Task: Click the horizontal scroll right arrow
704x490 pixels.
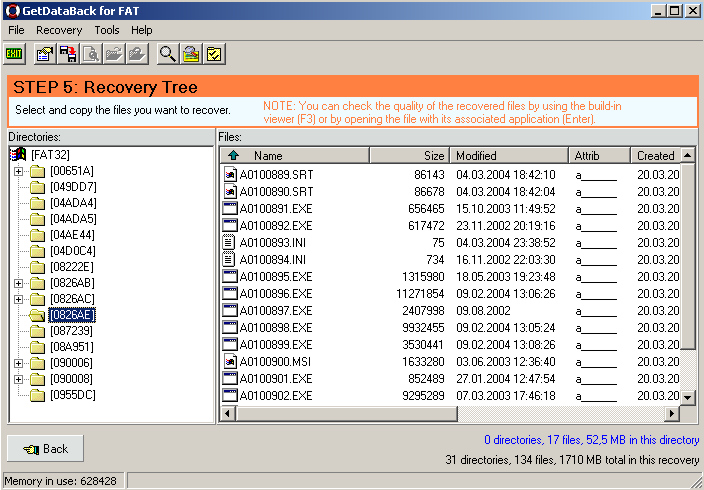Action: tap(672, 413)
